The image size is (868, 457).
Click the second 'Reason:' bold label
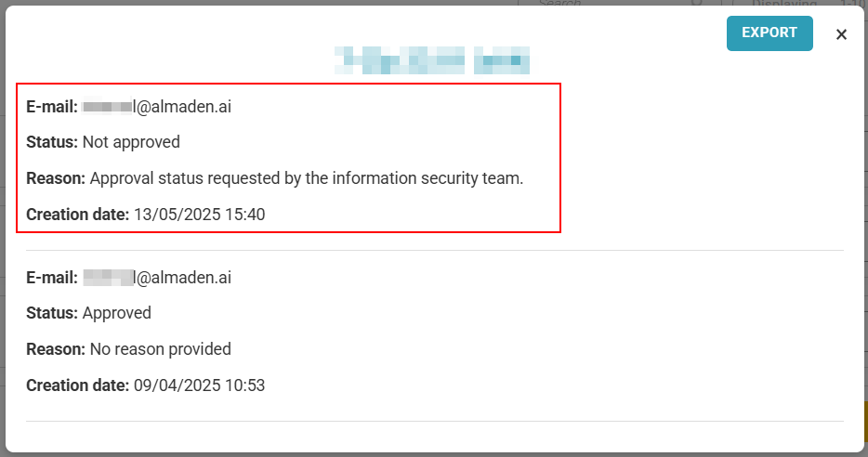click(56, 349)
